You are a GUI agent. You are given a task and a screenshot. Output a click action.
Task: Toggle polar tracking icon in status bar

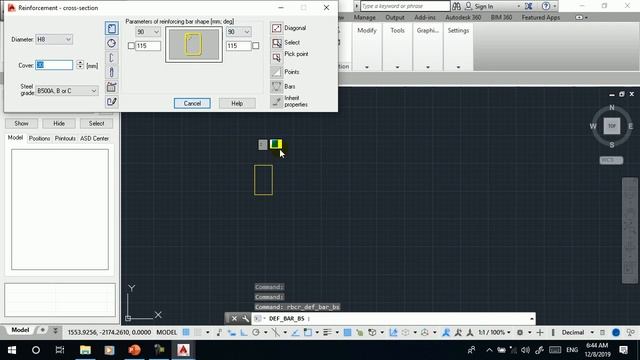[256, 333]
